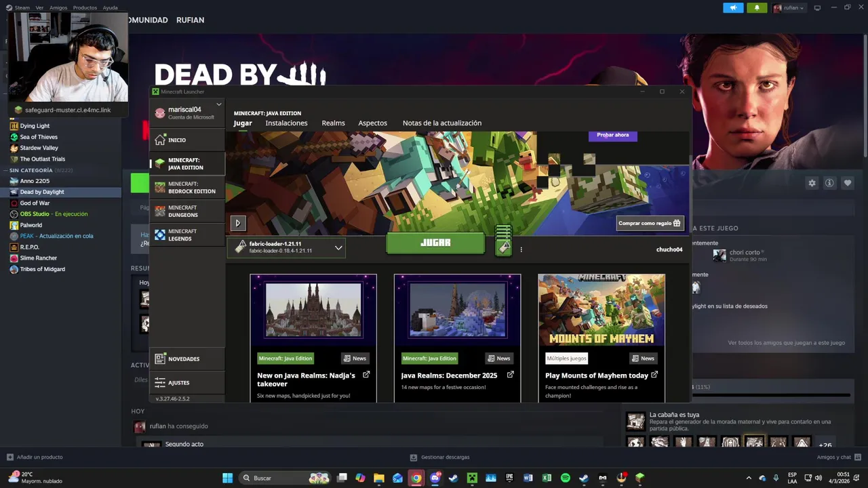868x488 pixels.
Task: Select Minecraft Bedrock Edition in launcher sidebar
Action: tap(187, 187)
